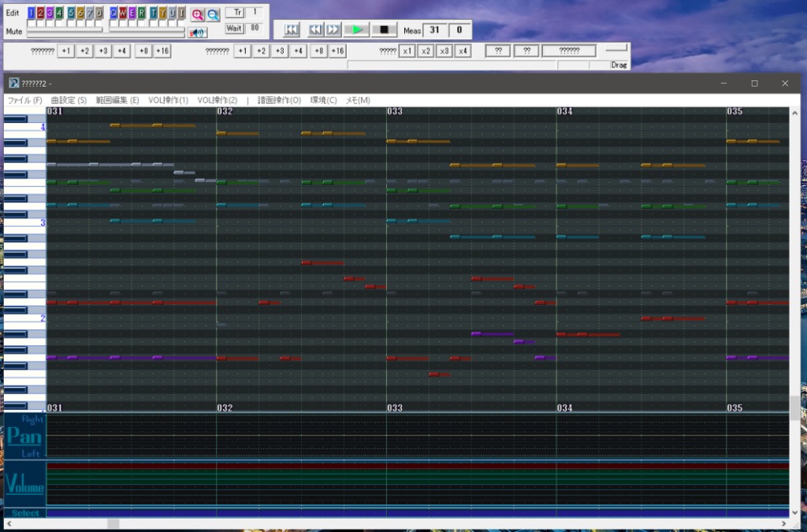This screenshot has height=532, width=807.
Task: Toggle mute checkbox under track 4
Action: pos(59,23)
